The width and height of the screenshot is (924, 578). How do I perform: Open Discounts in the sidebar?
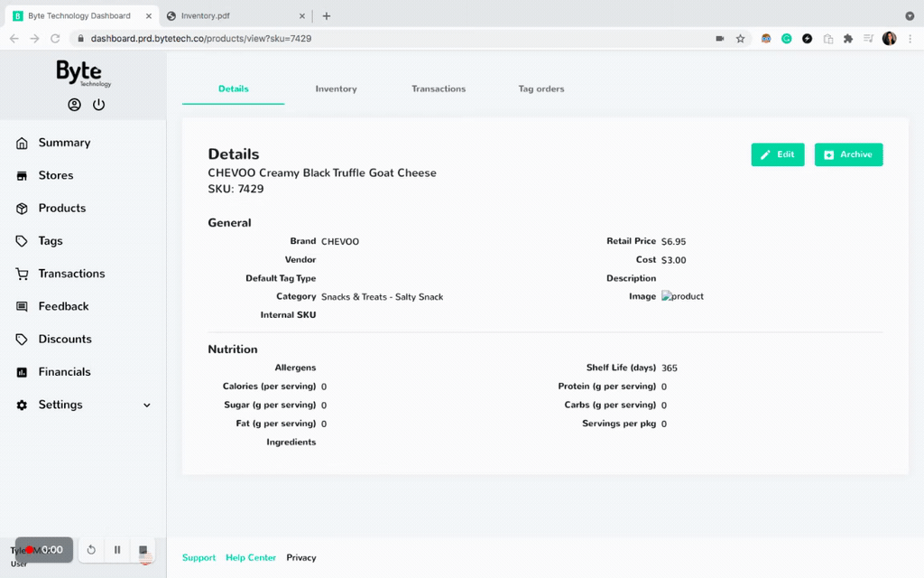(x=65, y=340)
